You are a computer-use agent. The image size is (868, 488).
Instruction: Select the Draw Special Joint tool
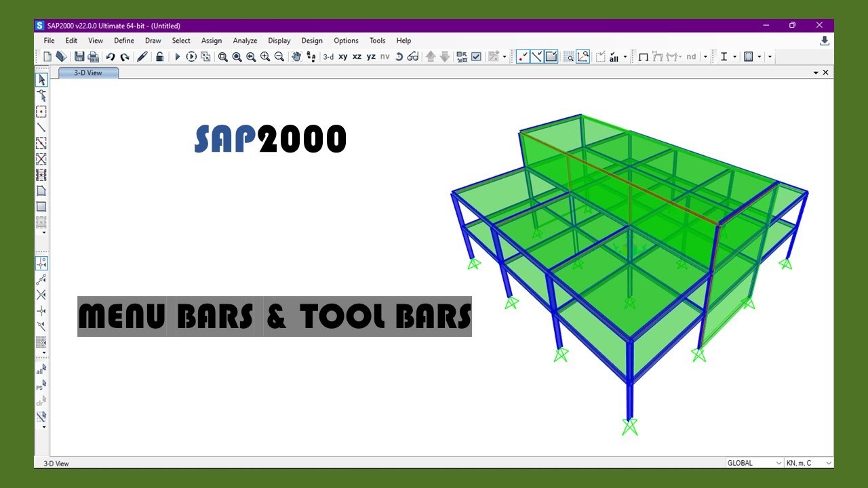click(x=41, y=112)
